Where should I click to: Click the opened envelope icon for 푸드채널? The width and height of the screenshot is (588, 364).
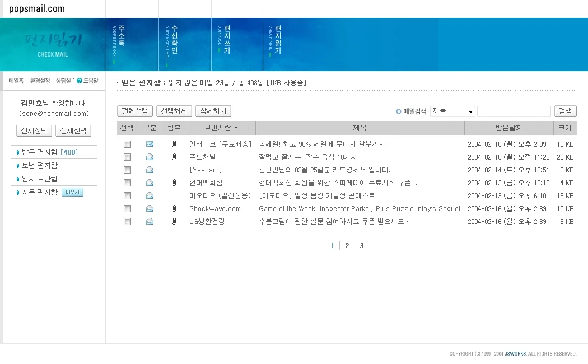click(150, 157)
